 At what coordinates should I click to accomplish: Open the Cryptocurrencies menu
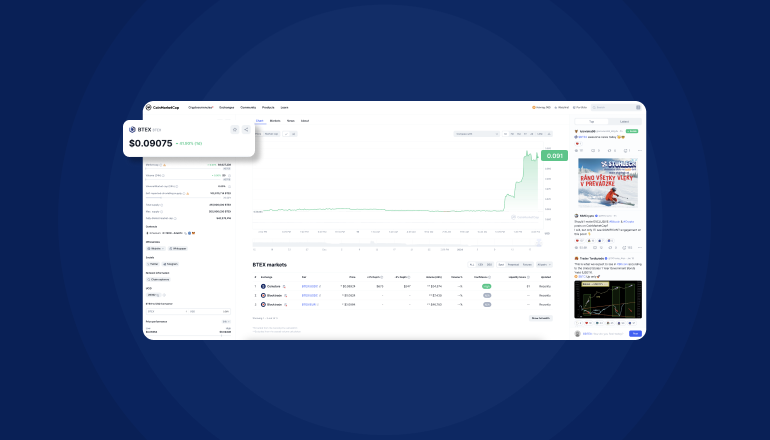200,108
